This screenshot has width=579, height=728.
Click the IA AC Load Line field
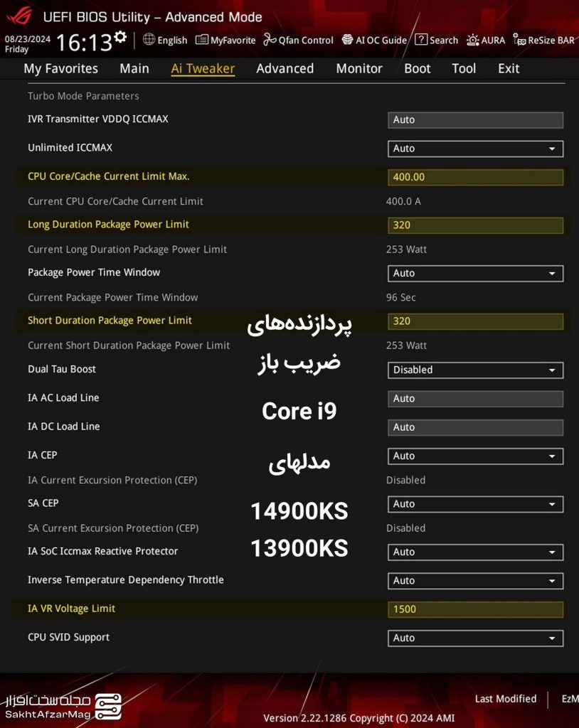pyautogui.click(x=475, y=399)
